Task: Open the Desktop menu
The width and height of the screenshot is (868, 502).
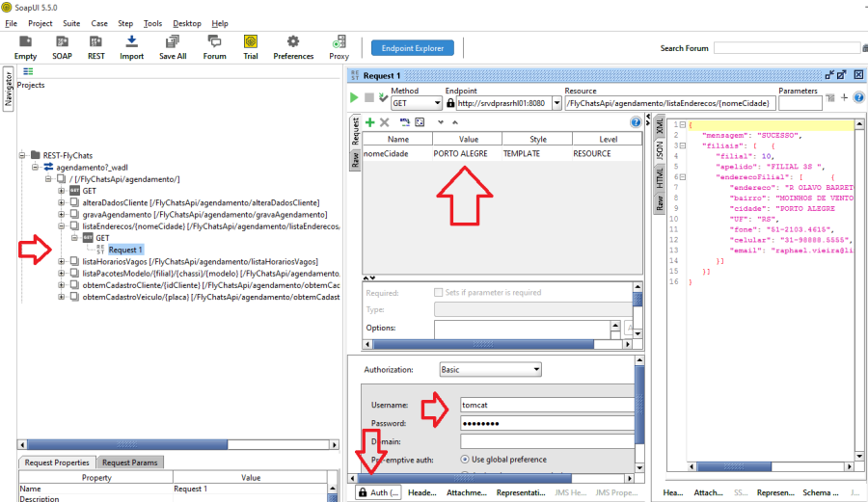Action: [x=187, y=23]
